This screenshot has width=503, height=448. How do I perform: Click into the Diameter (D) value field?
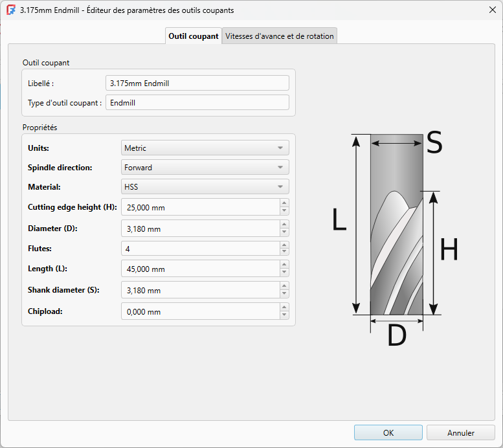pyautogui.click(x=201, y=229)
